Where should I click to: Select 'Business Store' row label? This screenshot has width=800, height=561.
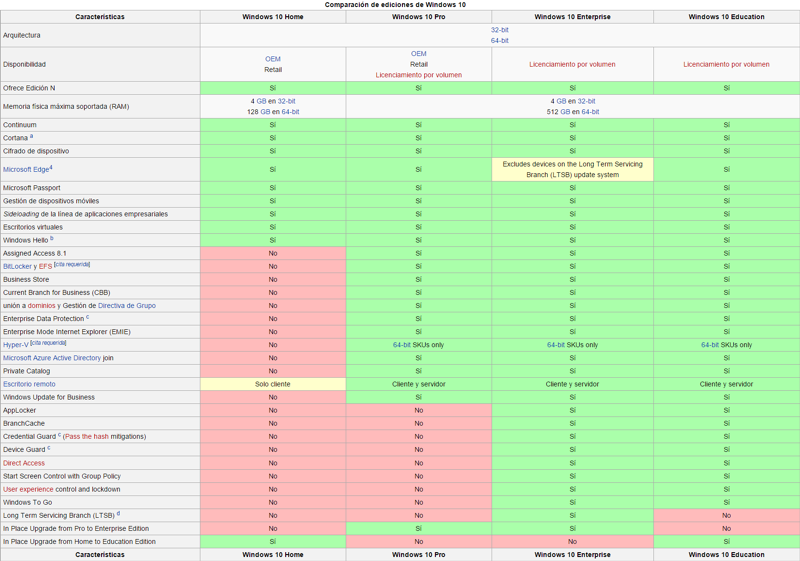click(26, 279)
